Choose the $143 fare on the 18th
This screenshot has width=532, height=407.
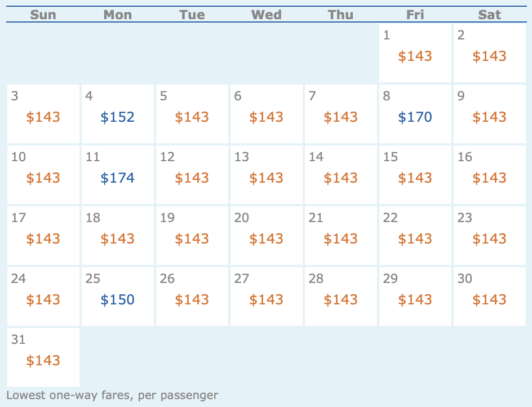point(118,239)
